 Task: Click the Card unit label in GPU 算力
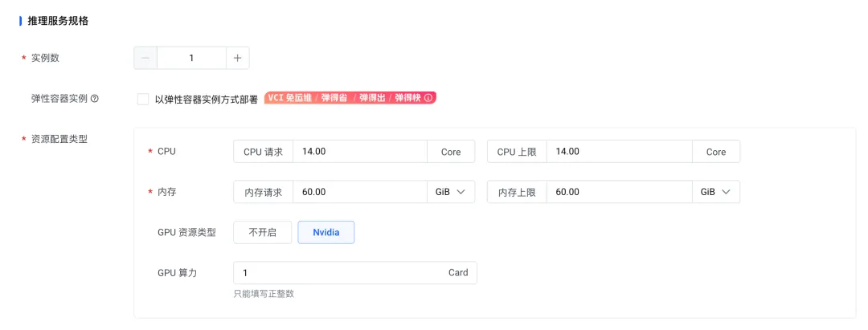[458, 272]
